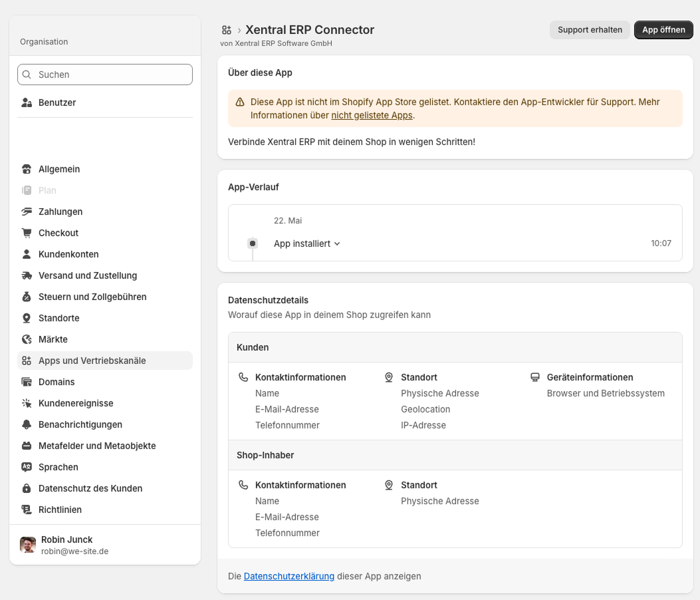
Task: Click the phone icon under Shop-Inhaber
Action: (x=243, y=485)
